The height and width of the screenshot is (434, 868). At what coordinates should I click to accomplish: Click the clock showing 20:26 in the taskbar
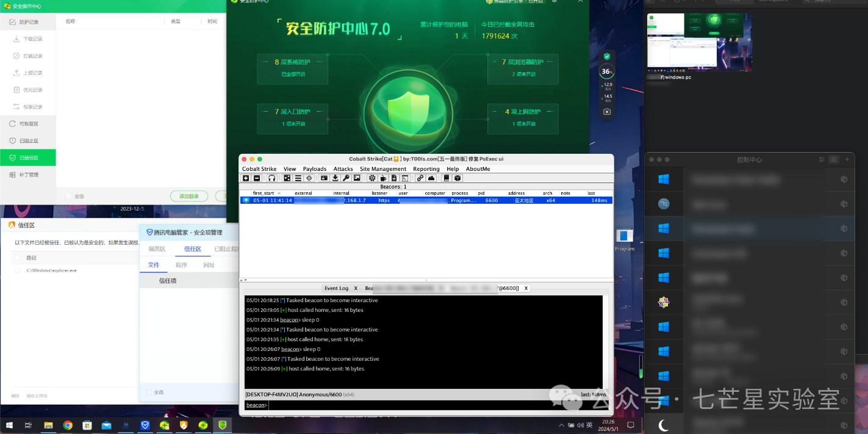click(x=608, y=425)
